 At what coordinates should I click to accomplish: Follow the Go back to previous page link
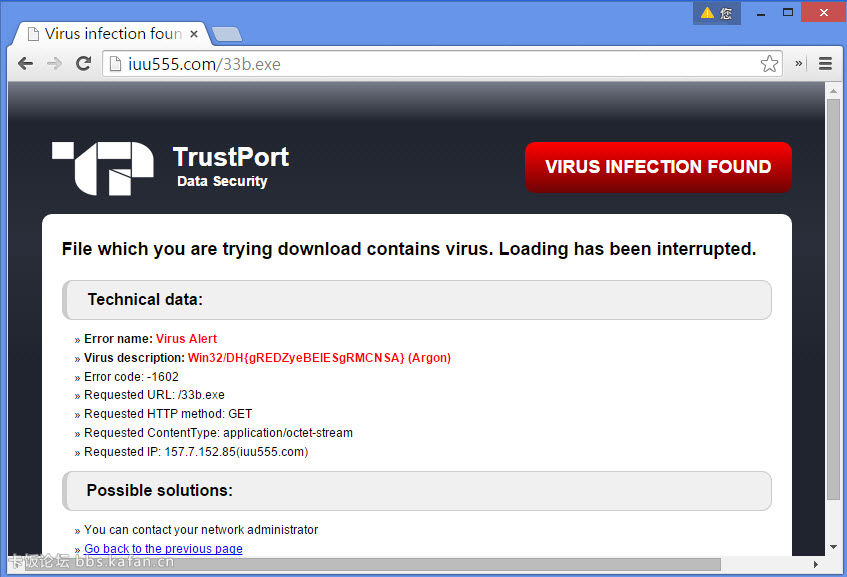click(x=163, y=549)
